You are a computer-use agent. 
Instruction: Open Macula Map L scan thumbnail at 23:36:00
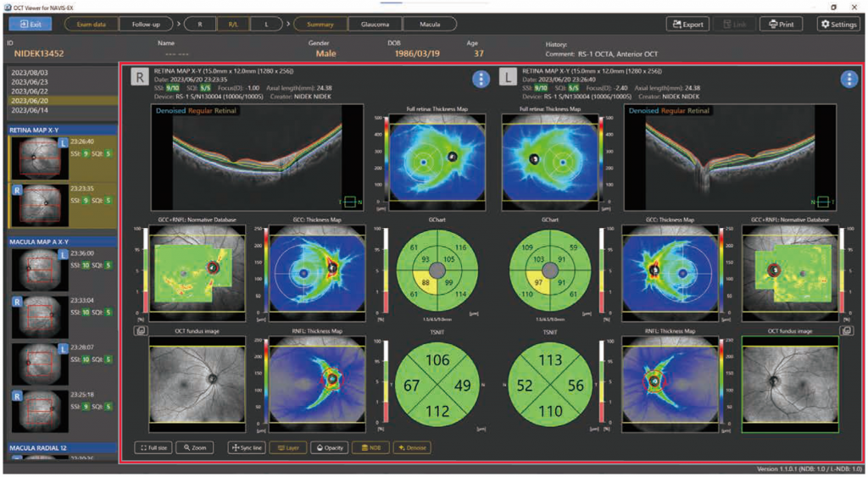click(x=39, y=270)
